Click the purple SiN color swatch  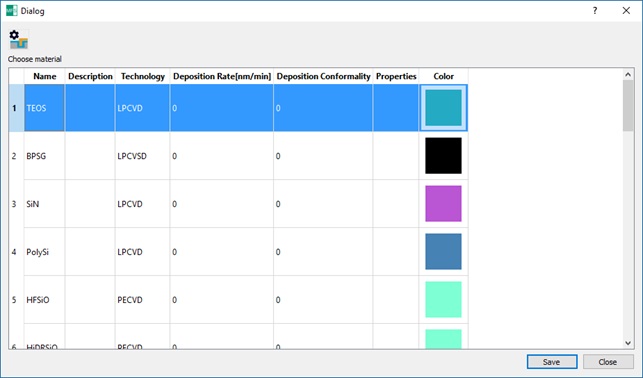(443, 204)
